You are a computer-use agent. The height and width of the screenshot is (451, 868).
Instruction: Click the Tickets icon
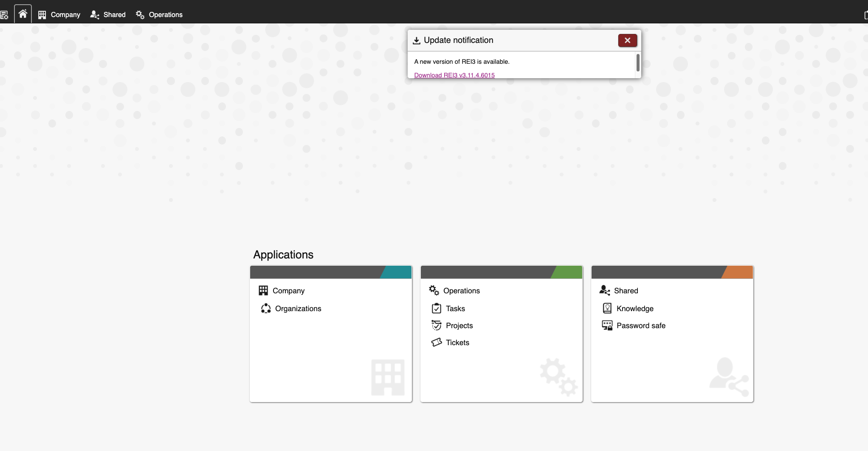pyautogui.click(x=436, y=343)
